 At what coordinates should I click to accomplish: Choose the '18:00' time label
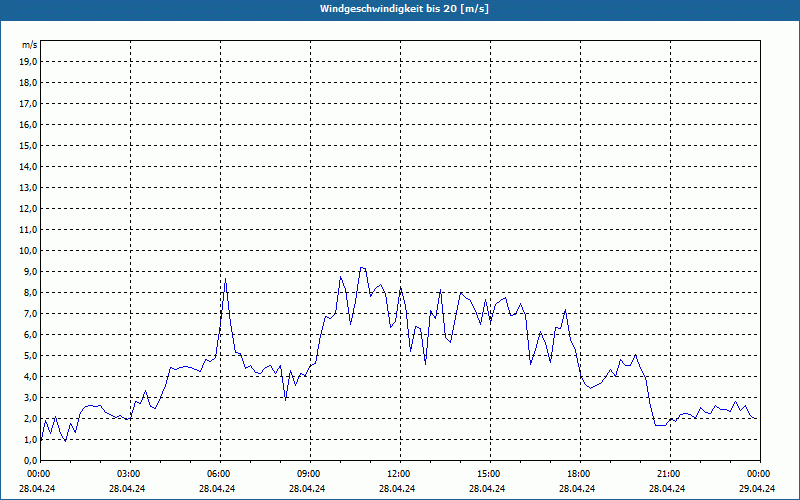[581, 474]
